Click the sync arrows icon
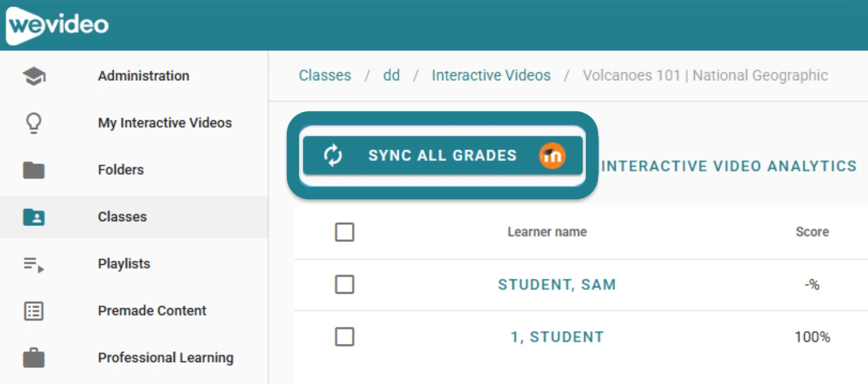The width and height of the screenshot is (868, 384). tap(333, 156)
